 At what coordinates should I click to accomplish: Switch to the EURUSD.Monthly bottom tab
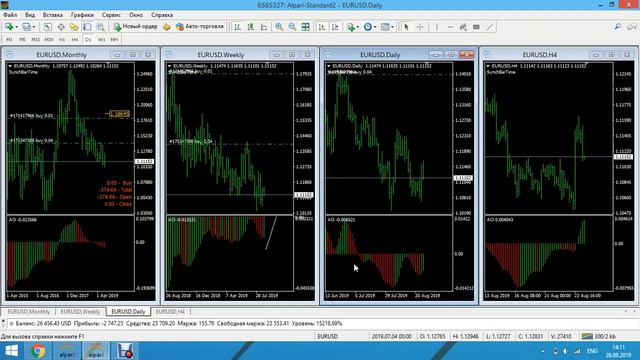29,311
